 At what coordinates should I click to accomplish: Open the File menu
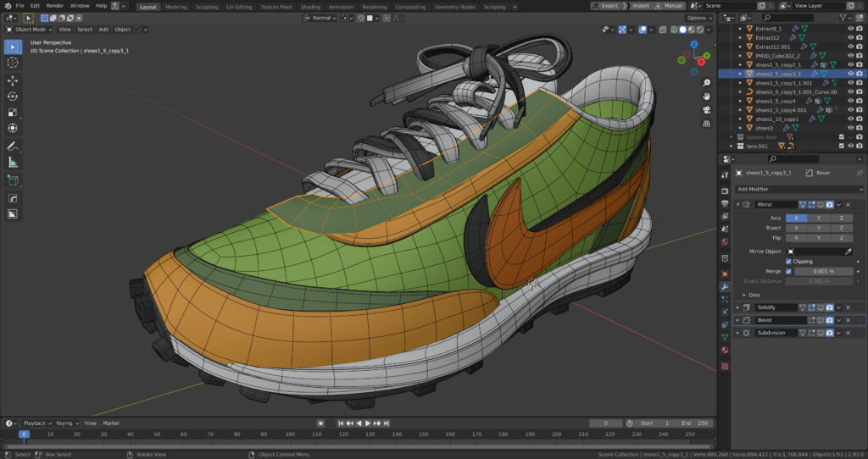tap(19, 6)
